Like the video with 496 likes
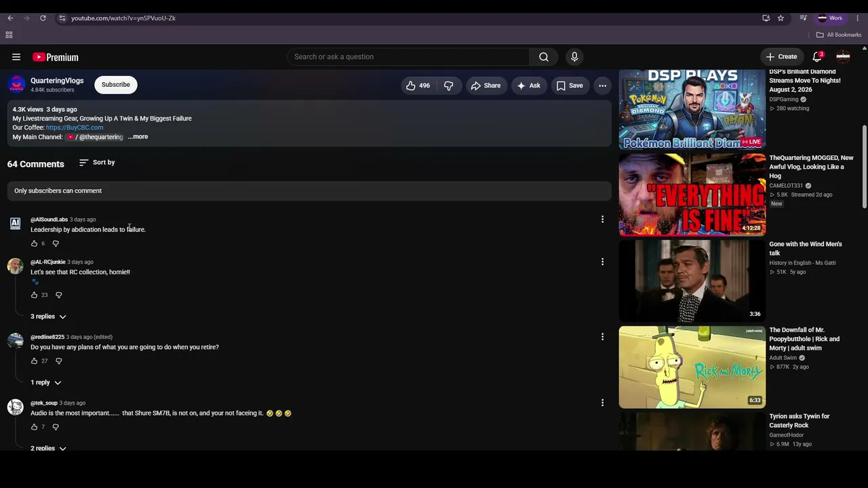Viewport: 868px width, 488px height. coord(418,85)
